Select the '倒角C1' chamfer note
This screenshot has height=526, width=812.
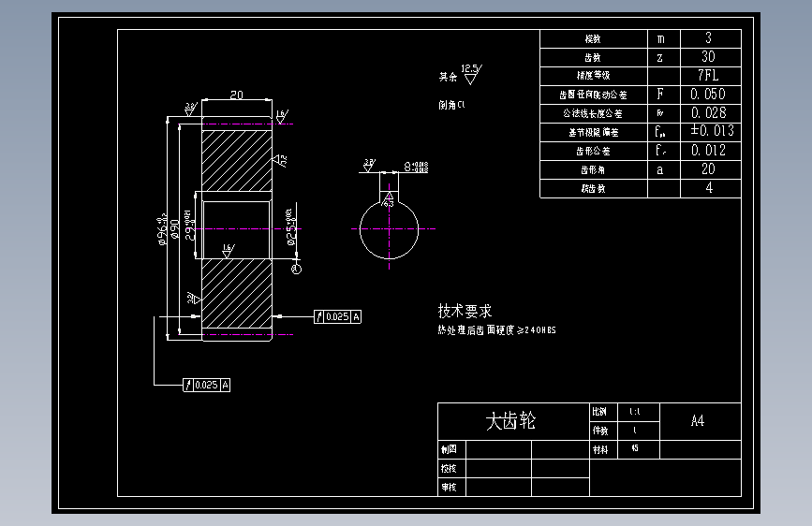click(451, 105)
